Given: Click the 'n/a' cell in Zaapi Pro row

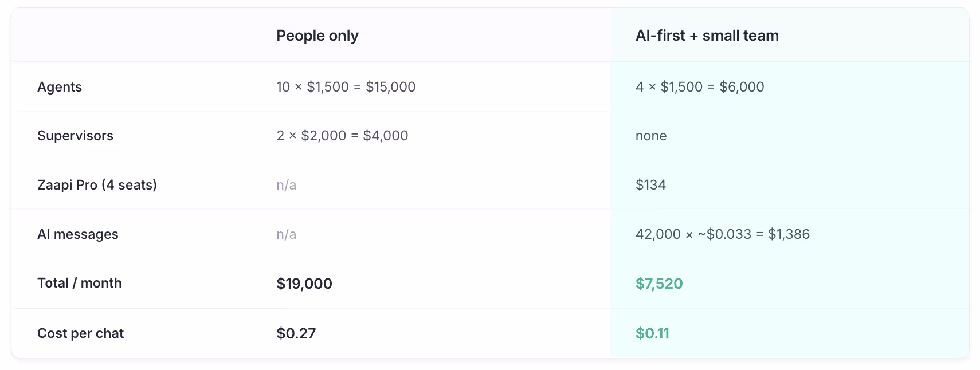Looking at the screenshot, I should (x=286, y=185).
